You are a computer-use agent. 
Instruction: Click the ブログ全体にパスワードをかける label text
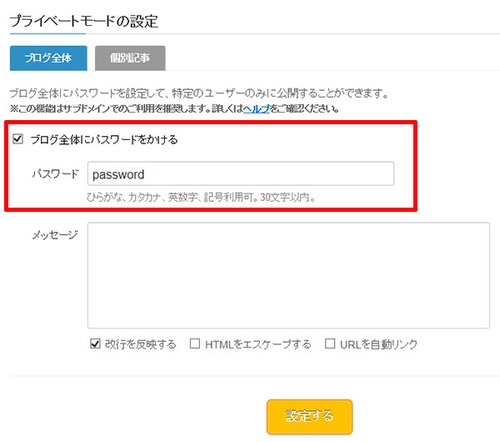[104, 139]
